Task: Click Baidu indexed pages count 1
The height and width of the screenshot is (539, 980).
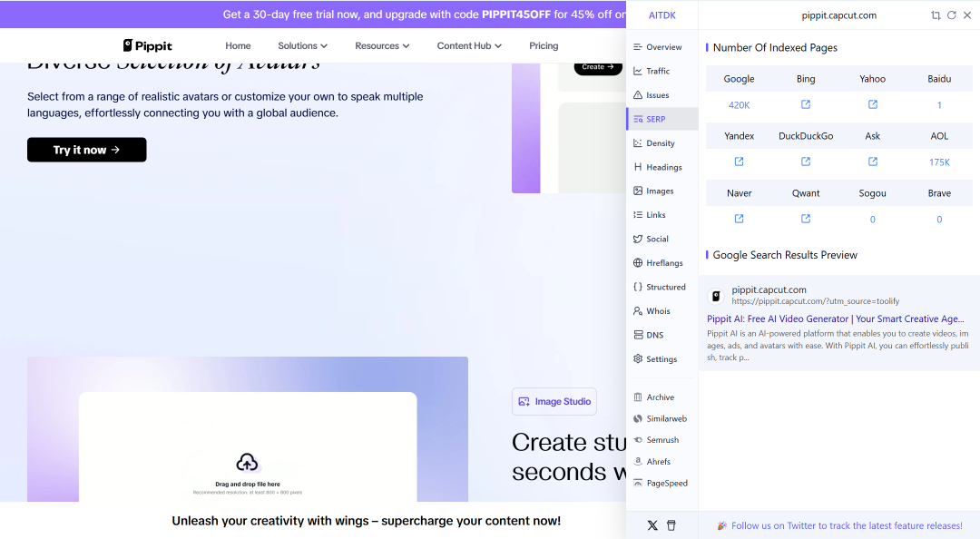Action: [x=939, y=105]
